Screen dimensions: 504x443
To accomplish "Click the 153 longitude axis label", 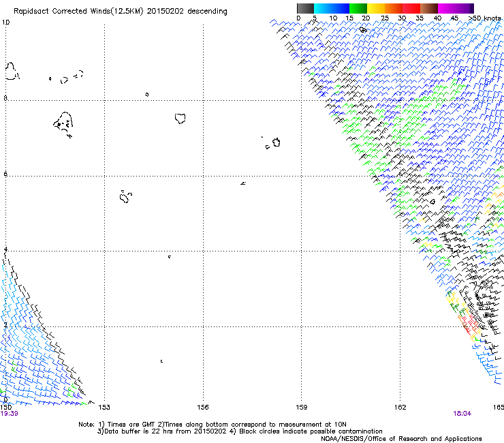I will click(104, 408).
